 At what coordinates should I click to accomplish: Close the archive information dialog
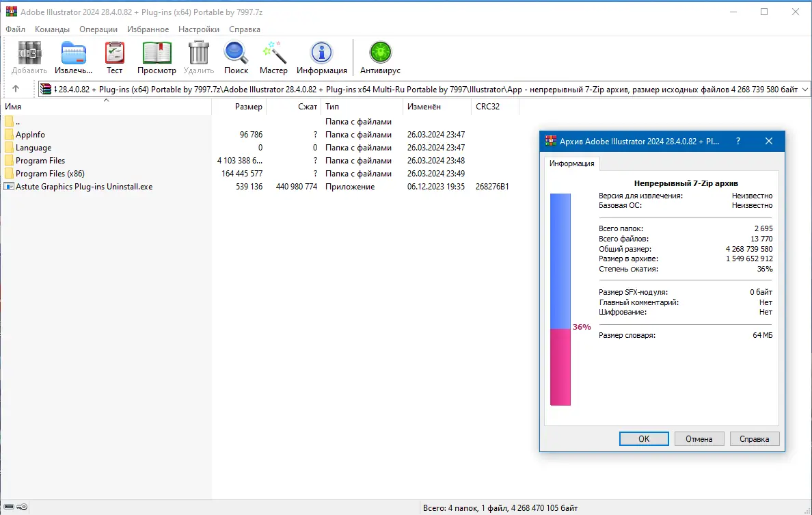coord(769,141)
